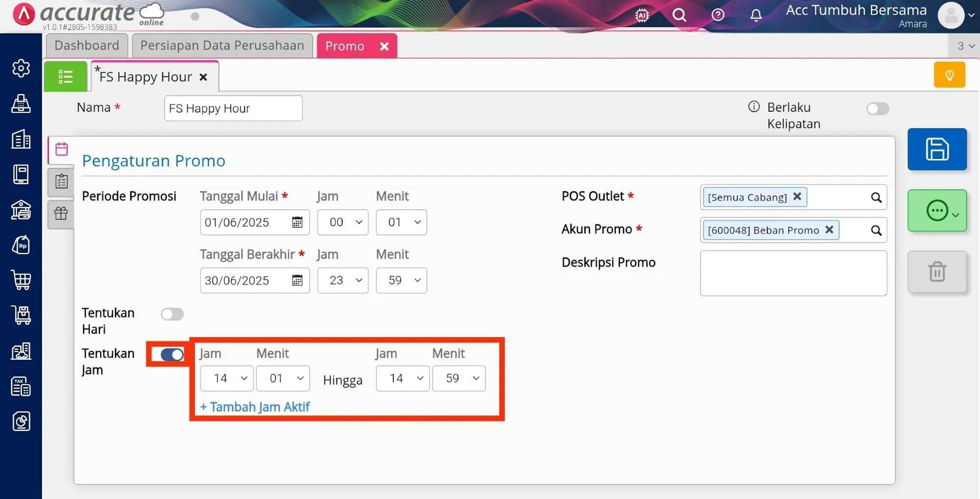Image resolution: width=980 pixels, height=499 pixels.
Task: Save the promo with blue disk button
Action: pos(937,149)
